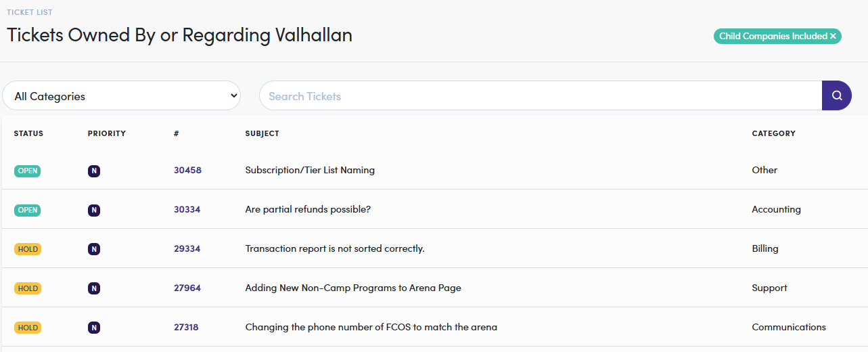Image resolution: width=868 pixels, height=352 pixels.
Task: Click the priority N icon for ticket 30334
Action: (x=94, y=211)
